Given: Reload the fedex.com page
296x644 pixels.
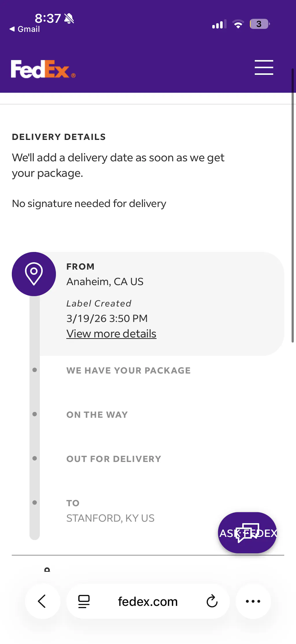Looking at the screenshot, I should [212, 601].
